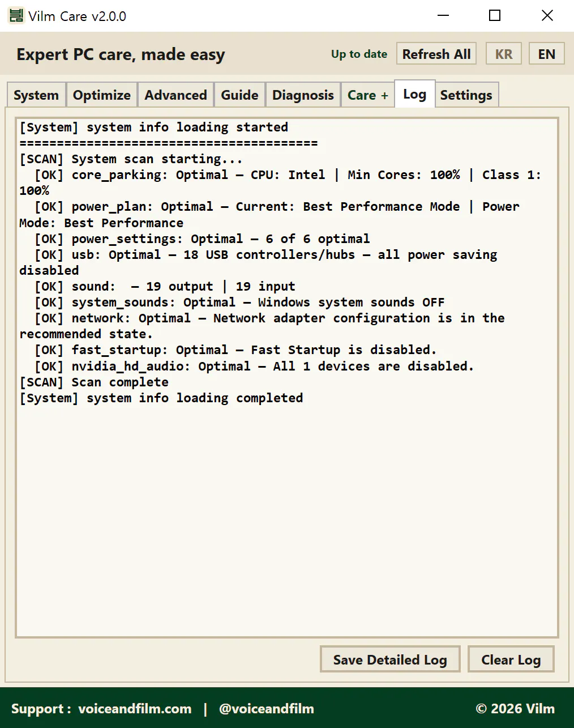This screenshot has height=728, width=574.
Task: Maximize the Vilm Care window
Action: point(495,15)
